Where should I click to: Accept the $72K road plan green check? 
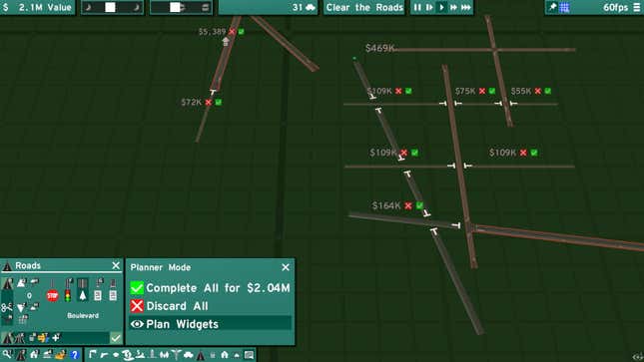coord(219,102)
